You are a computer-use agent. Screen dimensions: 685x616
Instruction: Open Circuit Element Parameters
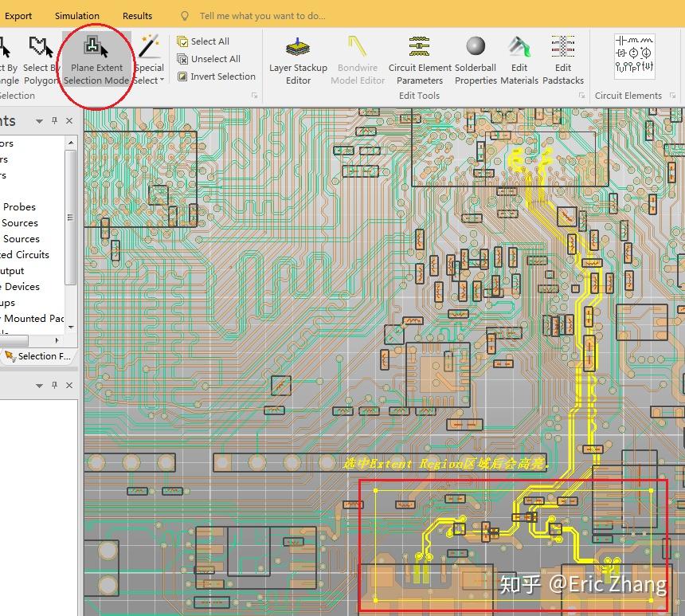click(x=420, y=61)
